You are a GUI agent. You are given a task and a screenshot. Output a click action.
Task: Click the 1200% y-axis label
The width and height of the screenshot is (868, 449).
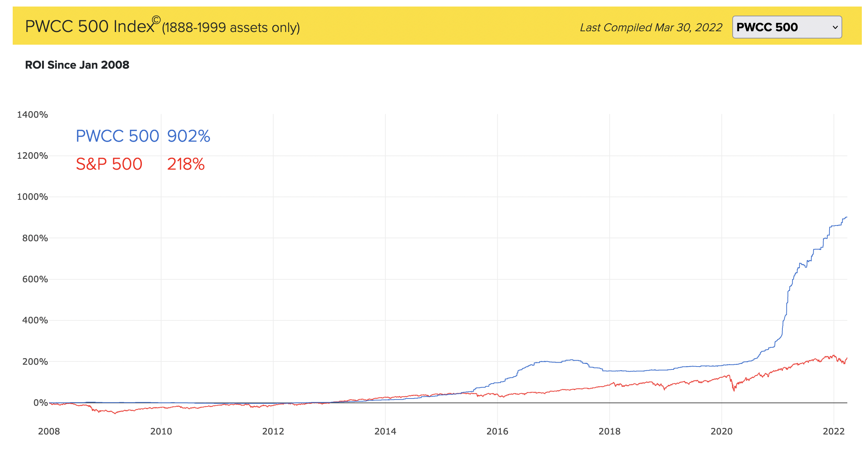tap(32, 155)
